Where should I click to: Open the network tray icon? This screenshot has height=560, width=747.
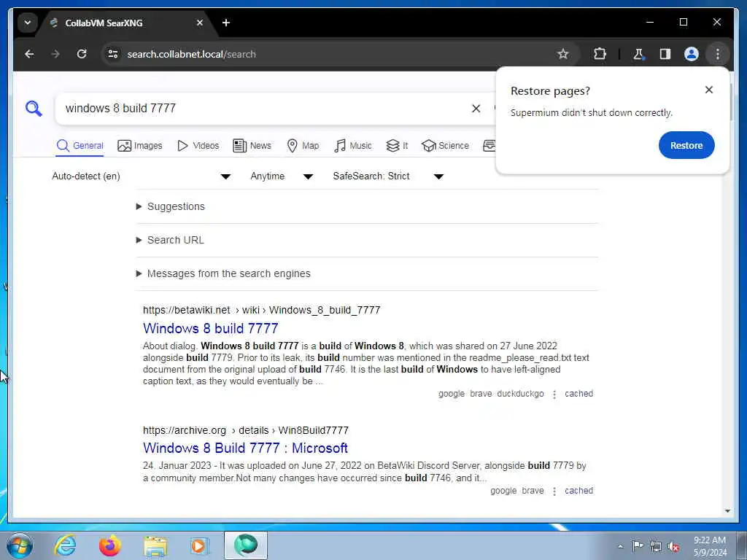point(656,546)
